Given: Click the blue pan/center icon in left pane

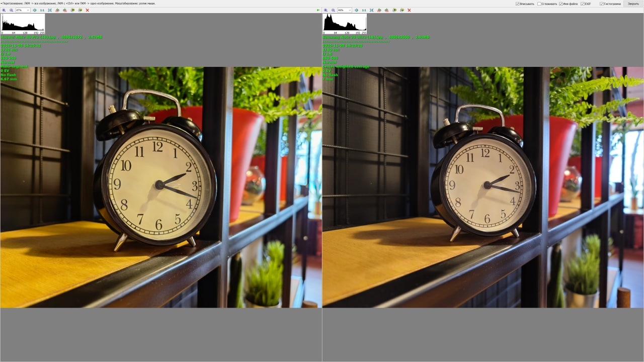Looking at the screenshot, I should (35, 10).
